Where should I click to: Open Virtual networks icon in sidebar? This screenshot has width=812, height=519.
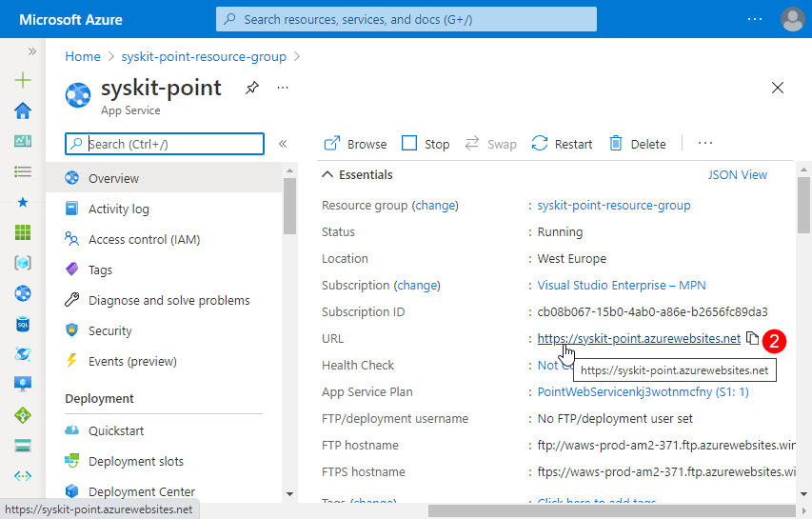click(x=23, y=476)
